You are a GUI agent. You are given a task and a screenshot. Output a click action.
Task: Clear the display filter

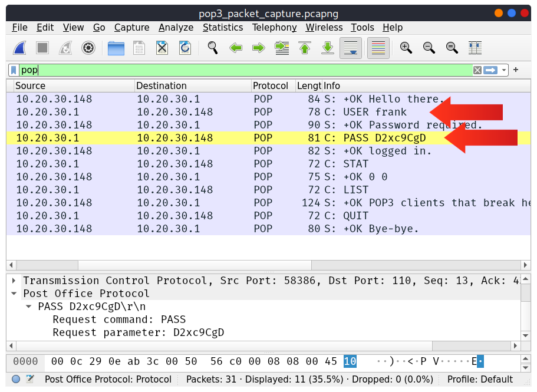click(x=477, y=70)
